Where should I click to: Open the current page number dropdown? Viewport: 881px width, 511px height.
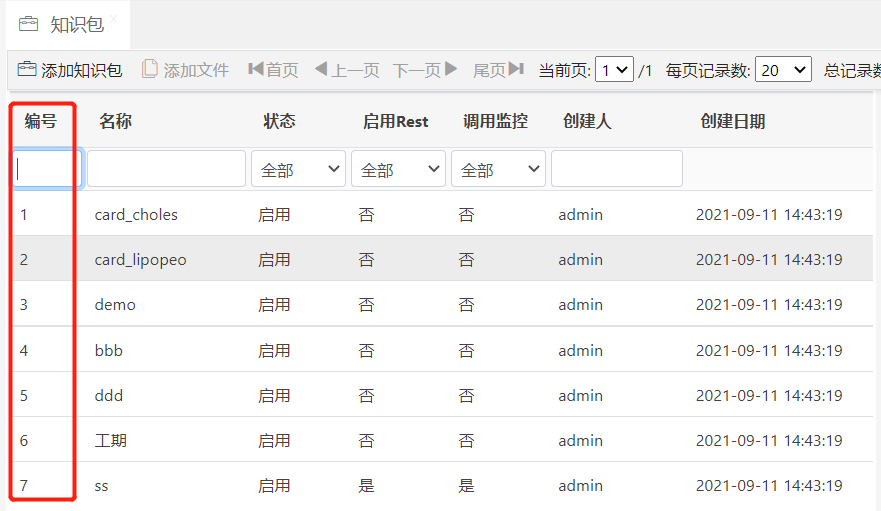[614, 70]
